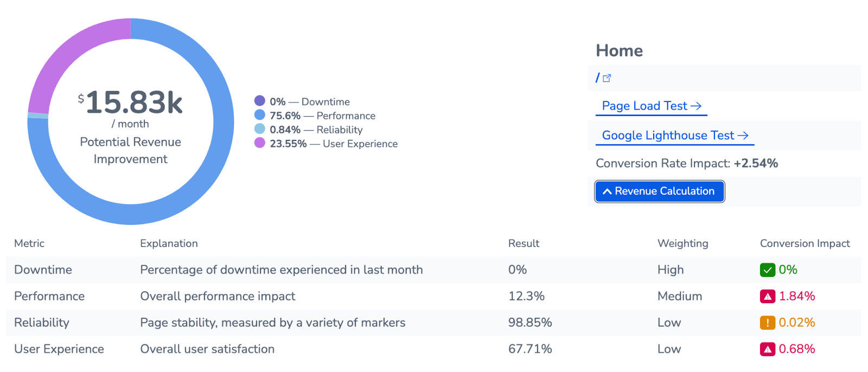Click the green checkmark icon in Downtime row
Image resolution: width=868 pixels, height=372 pixels.
point(767,270)
